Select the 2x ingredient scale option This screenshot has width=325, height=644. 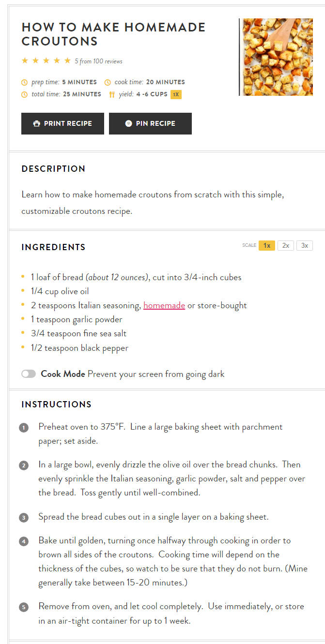286,245
